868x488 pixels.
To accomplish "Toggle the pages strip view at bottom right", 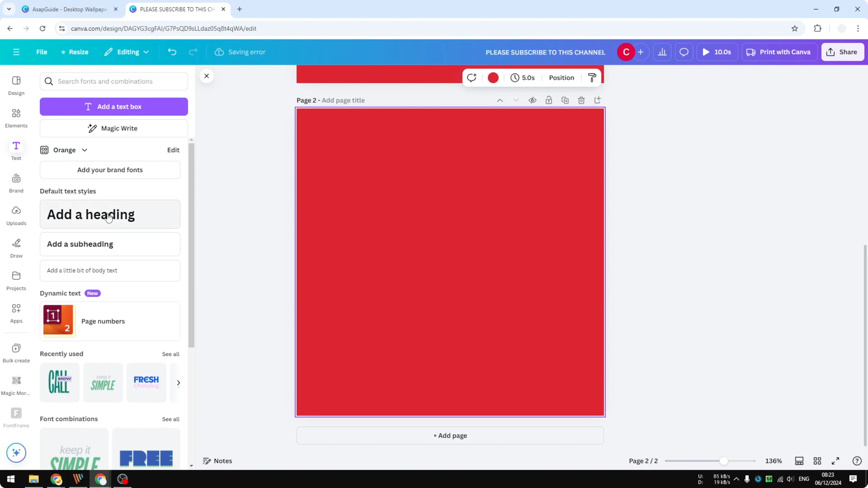I will tap(799, 461).
